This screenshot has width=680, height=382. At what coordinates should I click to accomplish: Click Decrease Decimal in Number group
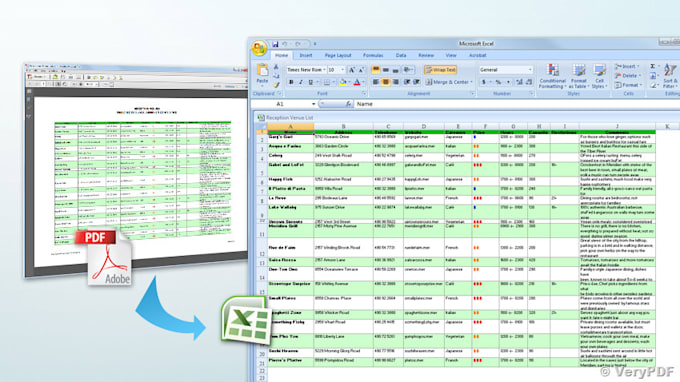coord(529,82)
